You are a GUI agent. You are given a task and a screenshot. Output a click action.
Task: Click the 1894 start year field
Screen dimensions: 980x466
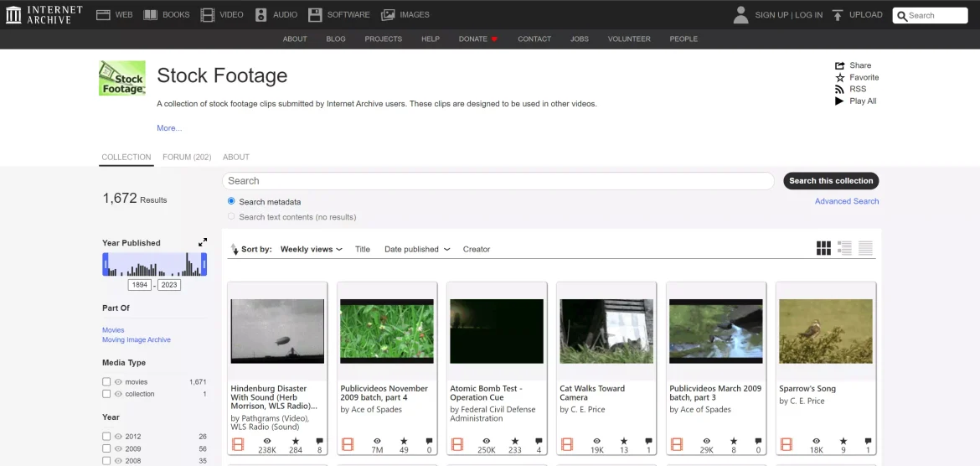pos(139,285)
